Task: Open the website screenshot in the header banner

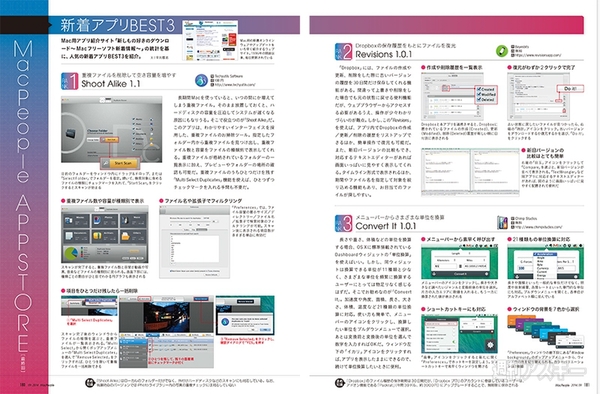Action: [x=210, y=41]
